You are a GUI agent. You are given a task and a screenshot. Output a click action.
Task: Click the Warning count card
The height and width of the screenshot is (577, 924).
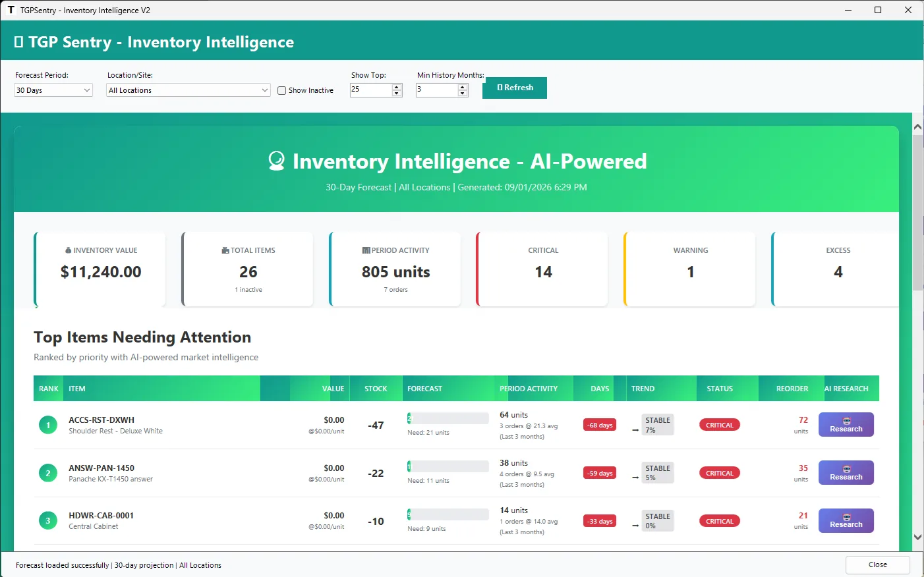point(690,269)
